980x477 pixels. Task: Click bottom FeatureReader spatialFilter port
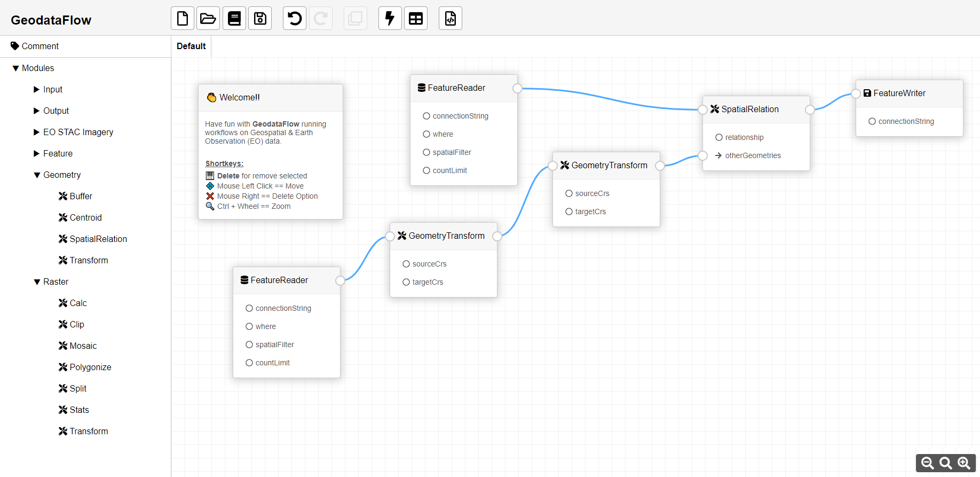249,345
